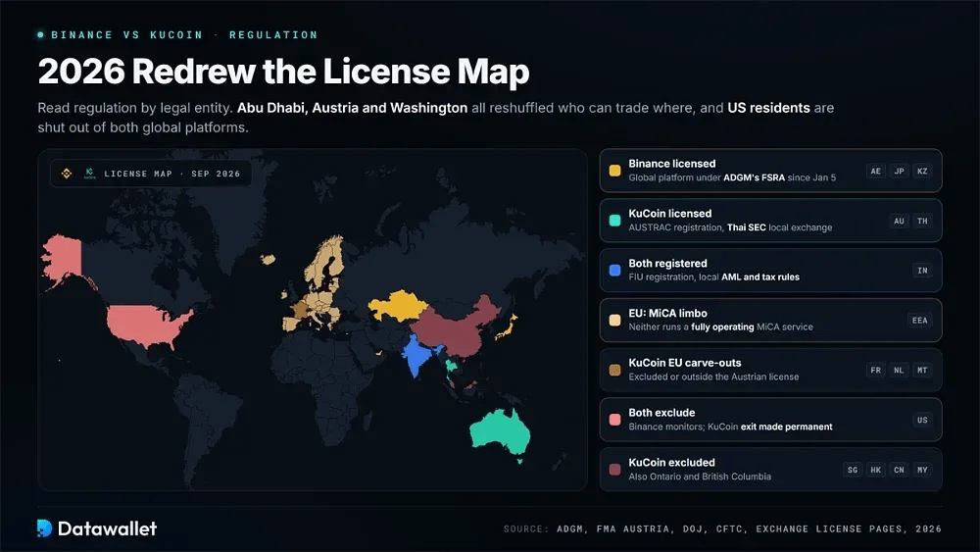Click the teal dot before the BINANCE VS KUCOIN header
Image resolution: width=980 pixels, height=552 pixels.
coord(40,35)
